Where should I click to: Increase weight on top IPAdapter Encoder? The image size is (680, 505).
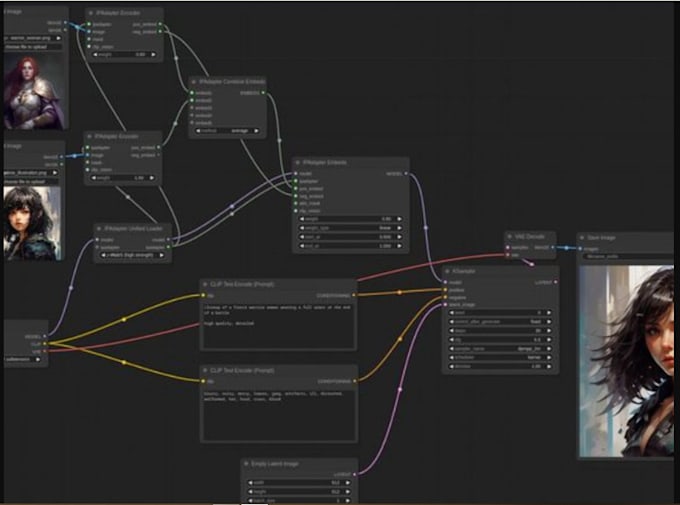pyautogui.click(x=155, y=54)
